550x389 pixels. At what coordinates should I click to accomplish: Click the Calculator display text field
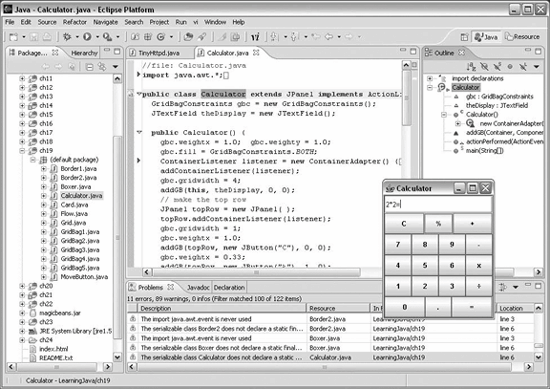[438, 204]
